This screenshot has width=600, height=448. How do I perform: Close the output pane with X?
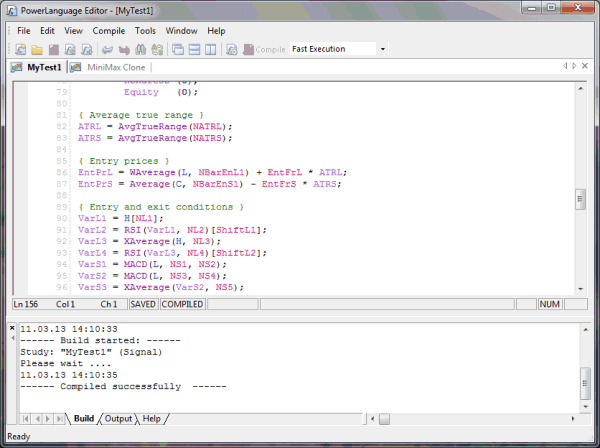12,328
